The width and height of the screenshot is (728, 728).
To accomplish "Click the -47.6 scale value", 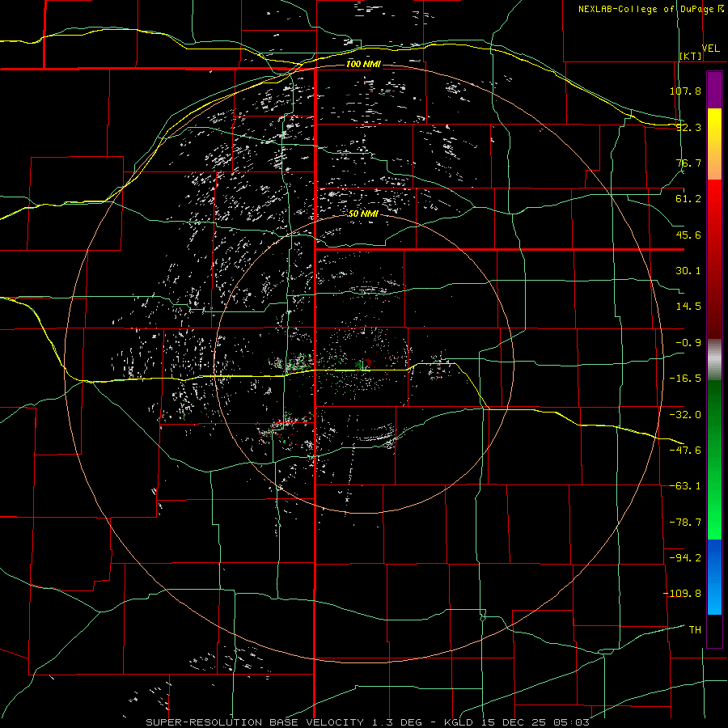I will point(685,451).
